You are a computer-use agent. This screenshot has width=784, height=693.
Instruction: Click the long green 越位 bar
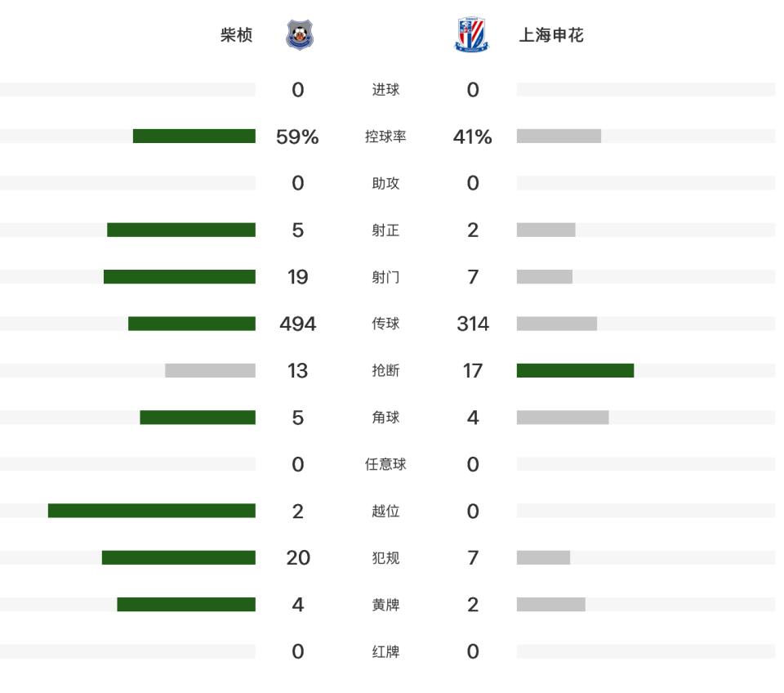(x=152, y=511)
